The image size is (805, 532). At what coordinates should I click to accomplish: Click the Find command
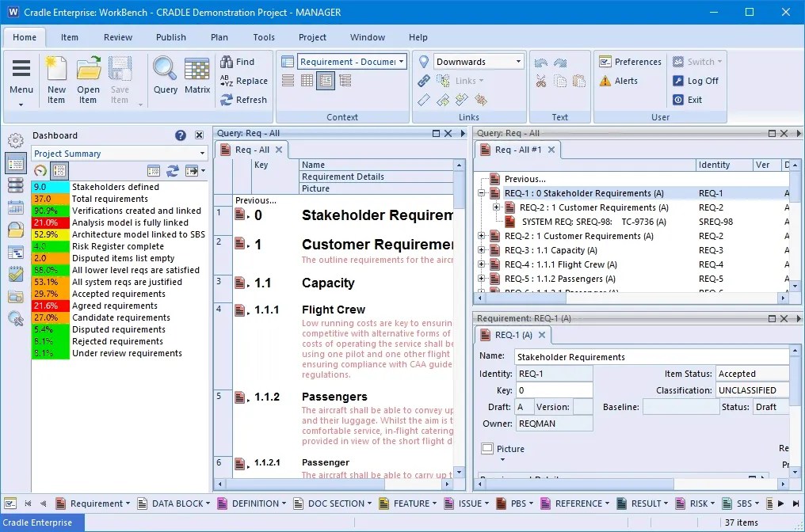[244, 61]
